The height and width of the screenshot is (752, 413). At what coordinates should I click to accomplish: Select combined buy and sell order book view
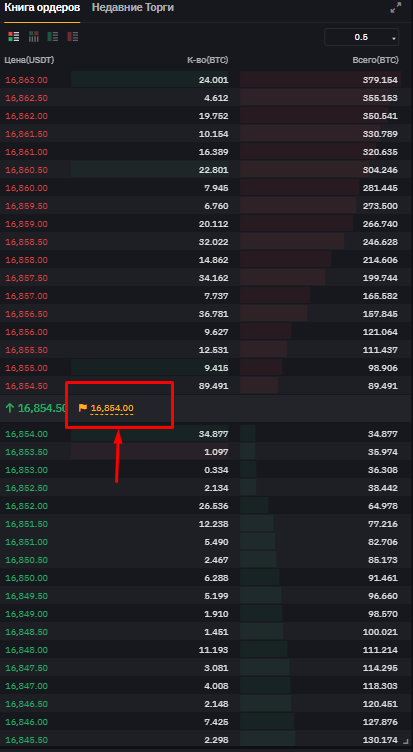pyautogui.click(x=14, y=36)
